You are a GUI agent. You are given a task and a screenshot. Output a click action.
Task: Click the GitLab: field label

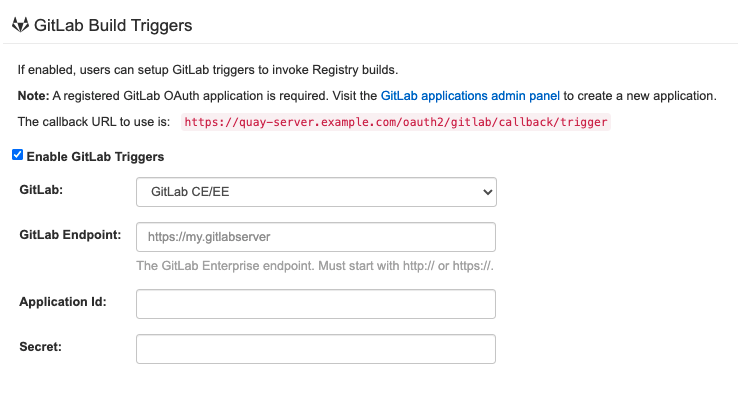click(x=42, y=189)
